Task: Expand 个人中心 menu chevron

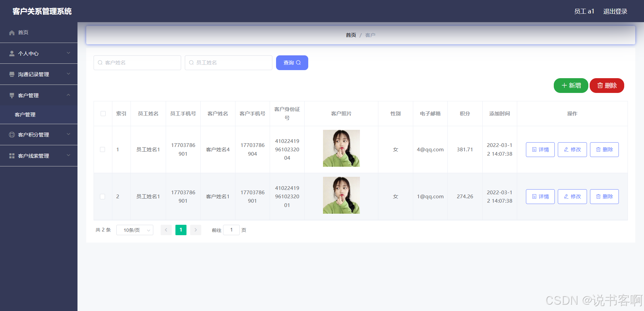Action: 68,53
